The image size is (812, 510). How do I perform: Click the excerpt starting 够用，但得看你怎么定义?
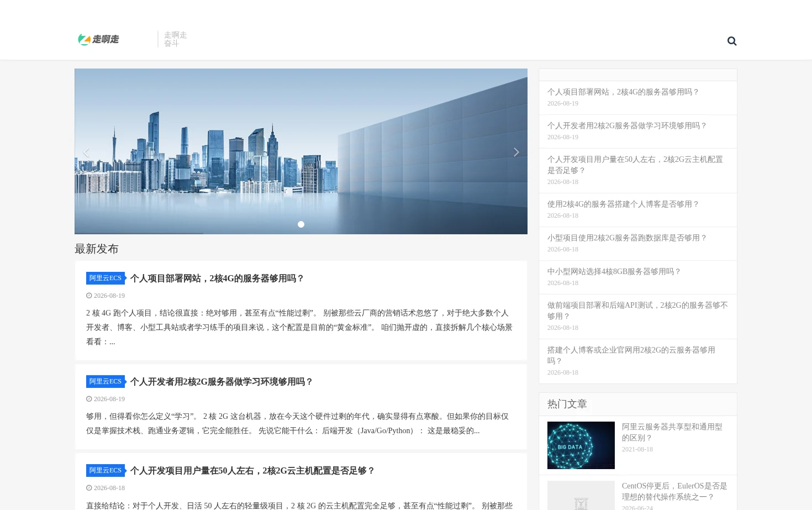click(x=297, y=424)
